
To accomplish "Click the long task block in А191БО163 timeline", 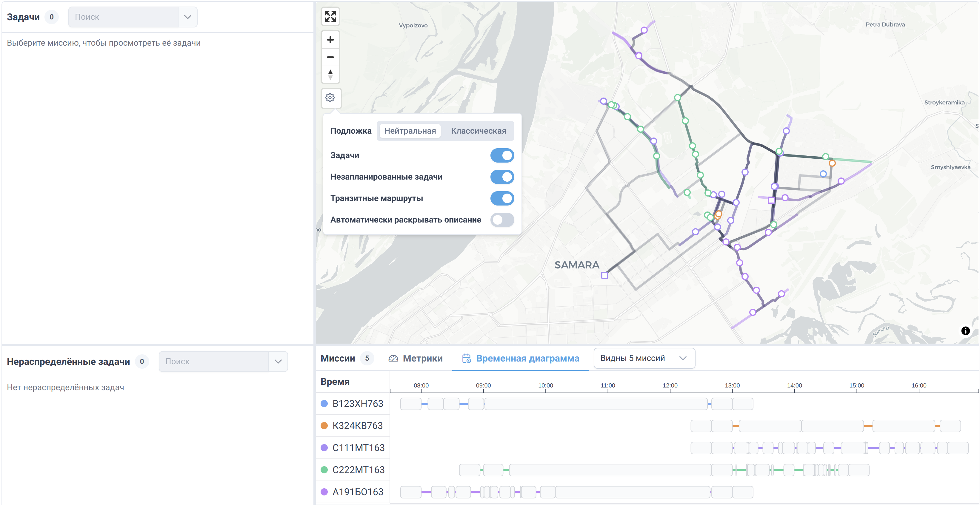I will 633,492.
